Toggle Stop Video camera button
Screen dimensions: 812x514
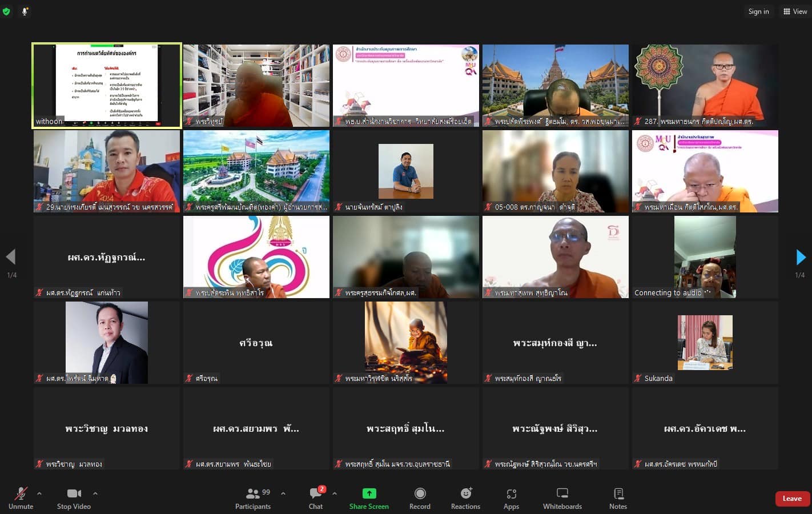pos(74,498)
